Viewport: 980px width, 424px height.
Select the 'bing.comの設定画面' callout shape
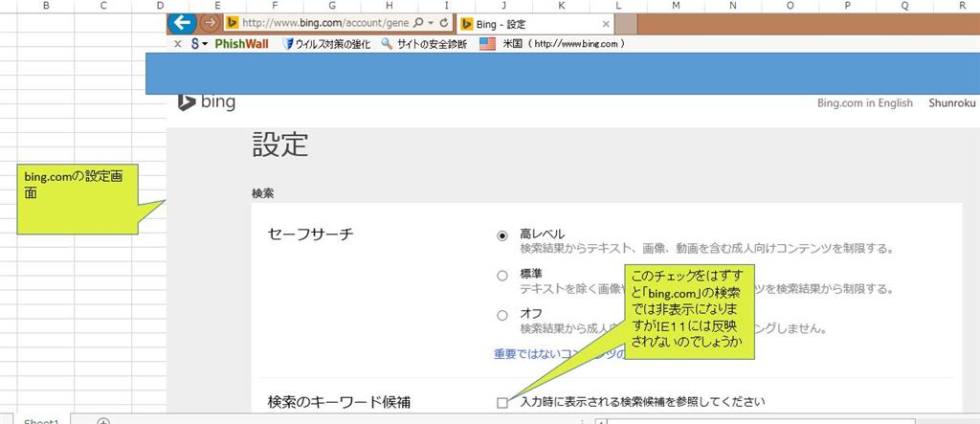[77, 199]
